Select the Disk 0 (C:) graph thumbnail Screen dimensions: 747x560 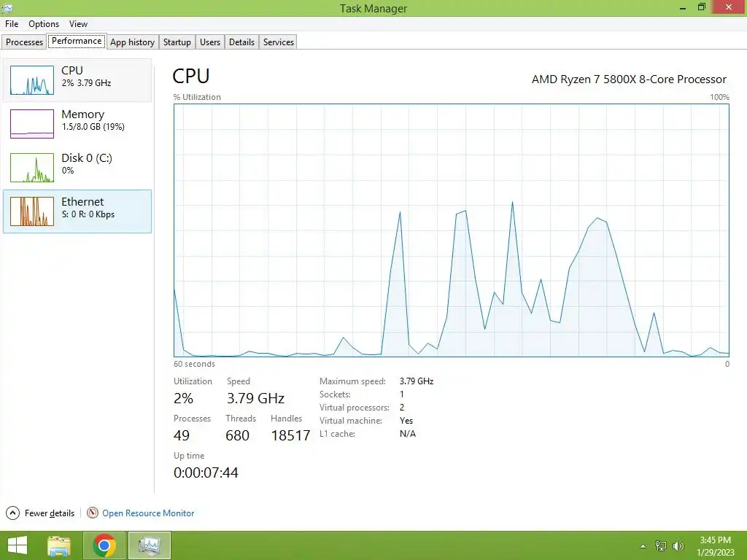coord(32,168)
